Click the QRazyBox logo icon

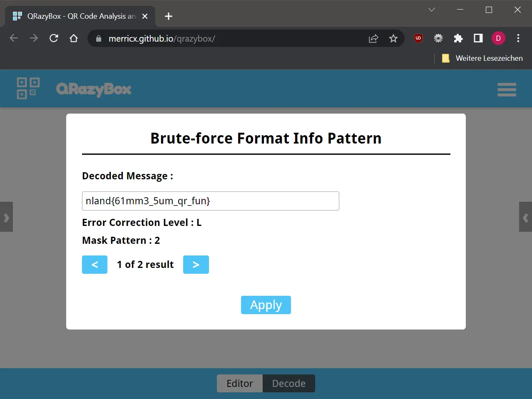click(28, 88)
